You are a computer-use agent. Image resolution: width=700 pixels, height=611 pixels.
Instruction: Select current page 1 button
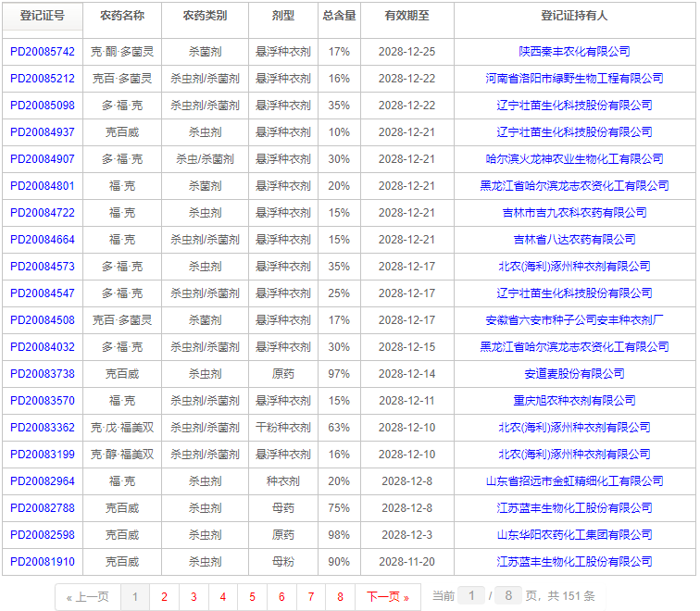pos(135,597)
